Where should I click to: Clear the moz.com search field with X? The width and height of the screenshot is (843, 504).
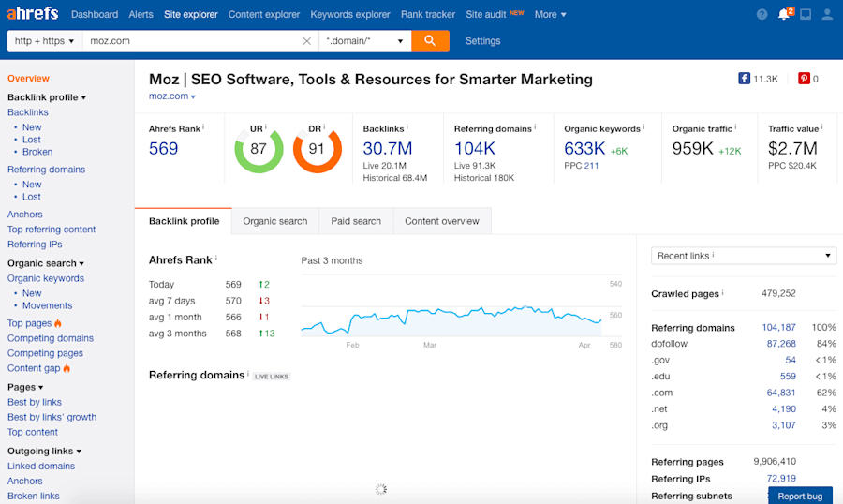coord(306,41)
